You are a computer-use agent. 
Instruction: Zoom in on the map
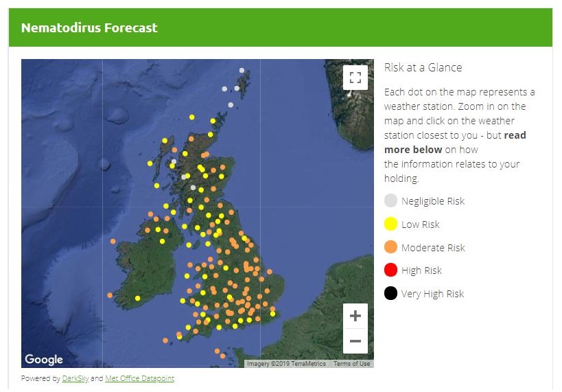355,316
